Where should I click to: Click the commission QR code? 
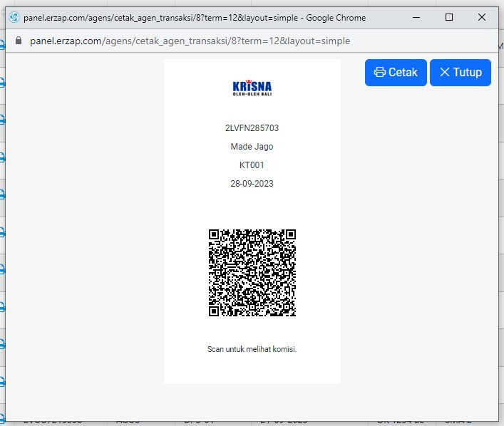pyautogui.click(x=252, y=273)
